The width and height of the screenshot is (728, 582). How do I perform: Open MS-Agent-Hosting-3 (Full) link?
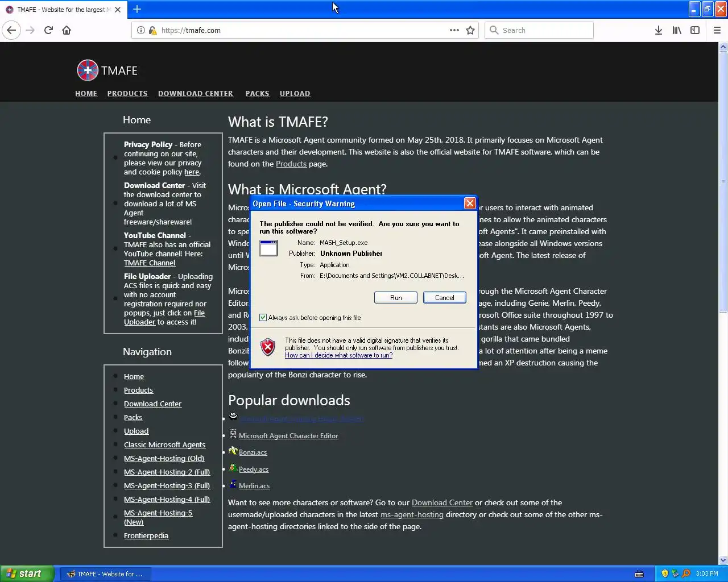[x=167, y=486]
